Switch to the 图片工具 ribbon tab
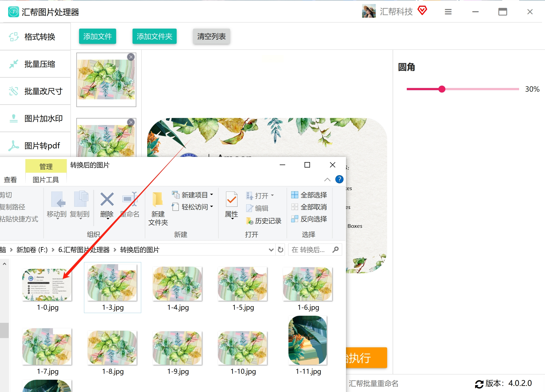Viewport: 545px width, 392px height. click(46, 180)
